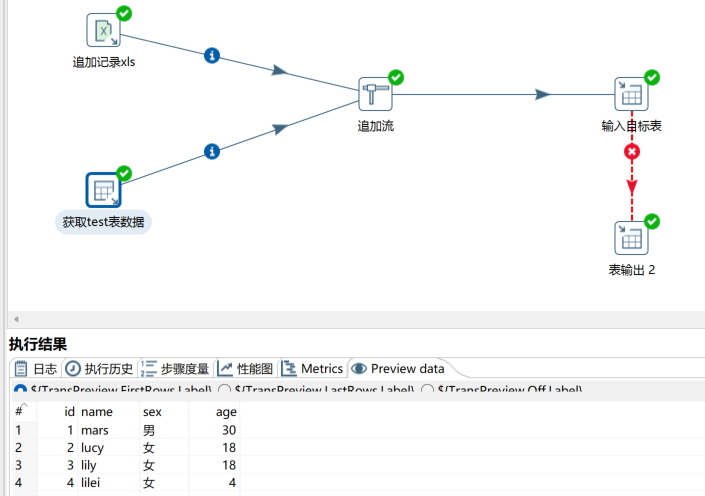Click the name column header

pyautogui.click(x=97, y=411)
